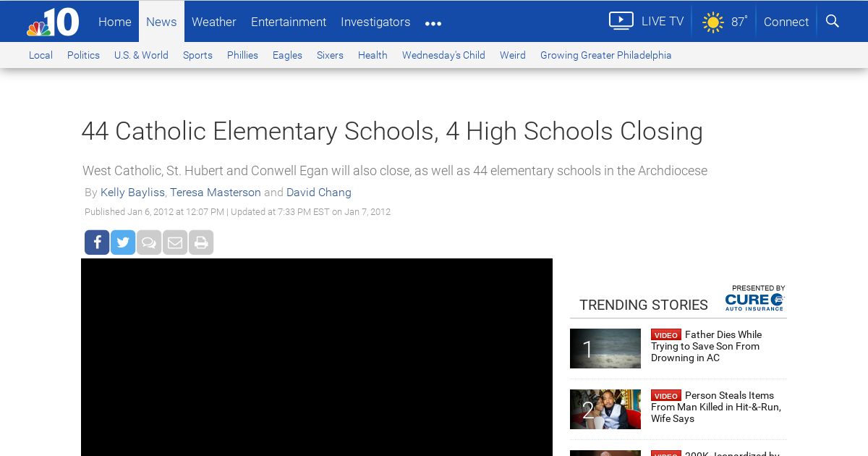Open author David Chang's page
868x456 pixels.
click(x=319, y=192)
